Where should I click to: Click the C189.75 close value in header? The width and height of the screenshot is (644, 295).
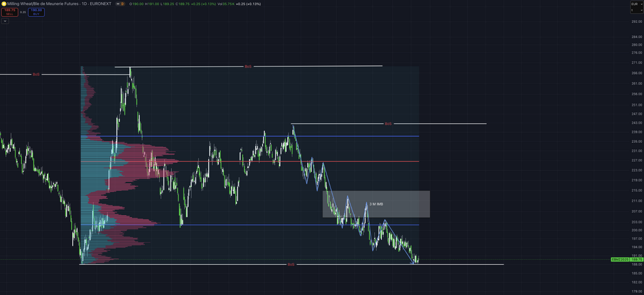182,4
